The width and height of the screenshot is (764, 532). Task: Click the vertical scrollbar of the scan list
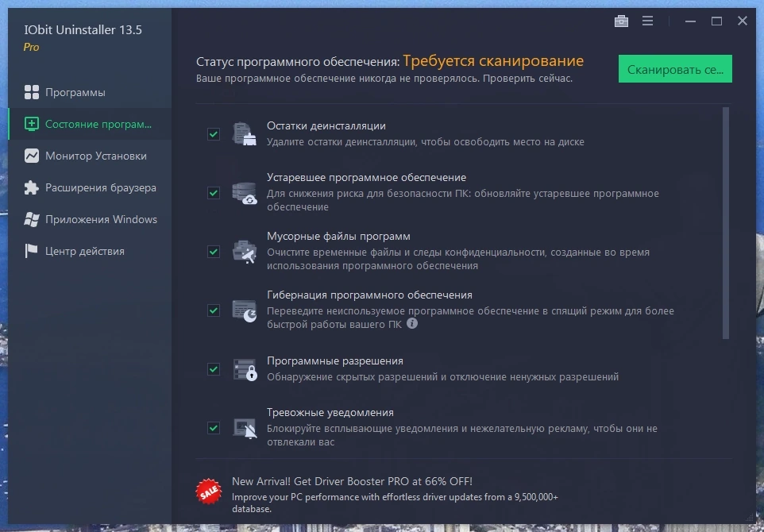(x=726, y=223)
